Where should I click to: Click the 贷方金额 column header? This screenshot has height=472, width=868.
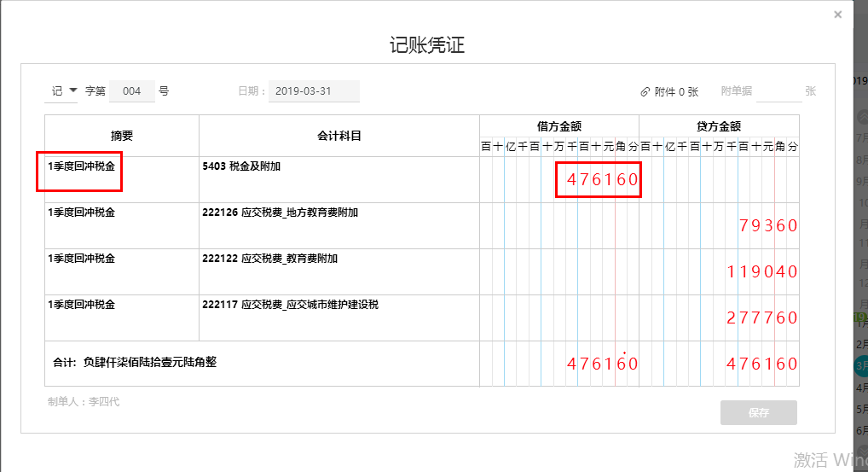click(x=719, y=126)
